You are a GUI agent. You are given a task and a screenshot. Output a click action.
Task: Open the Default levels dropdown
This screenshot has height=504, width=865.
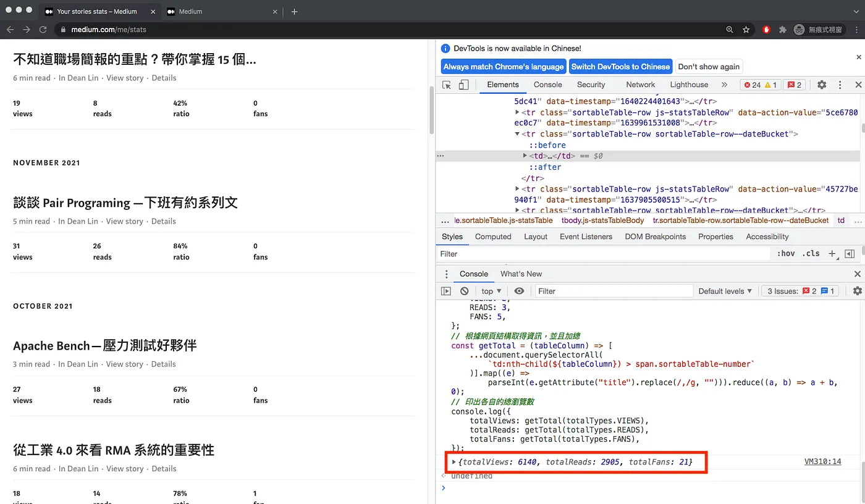click(x=725, y=291)
